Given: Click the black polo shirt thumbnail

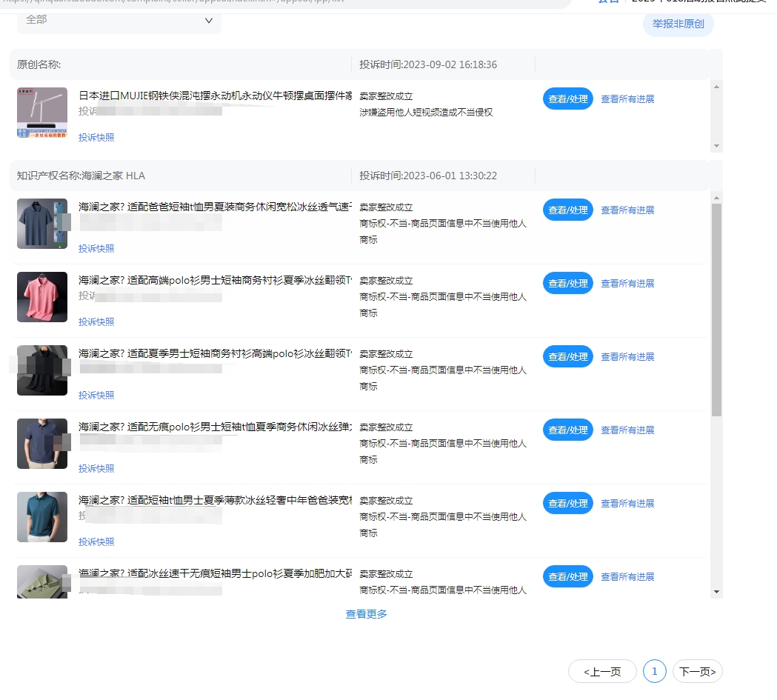Looking at the screenshot, I should tap(42, 370).
